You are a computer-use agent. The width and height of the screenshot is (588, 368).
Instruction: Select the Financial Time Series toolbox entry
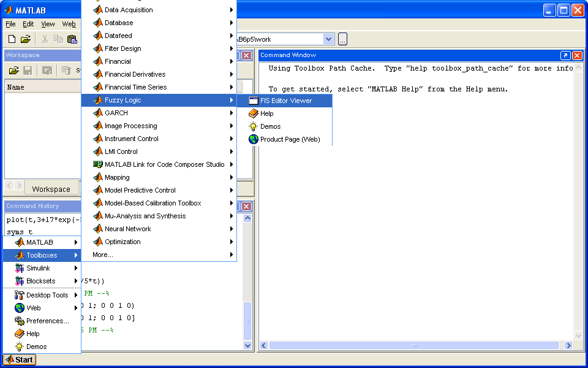click(x=159, y=87)
